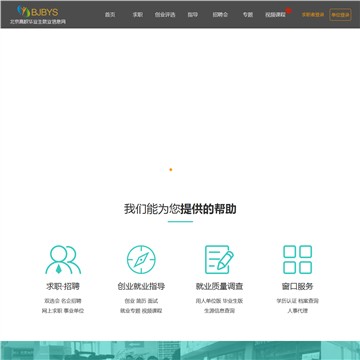Click the 单位登录 outlined button
360x360 pixels.
[x=340, y=15]
